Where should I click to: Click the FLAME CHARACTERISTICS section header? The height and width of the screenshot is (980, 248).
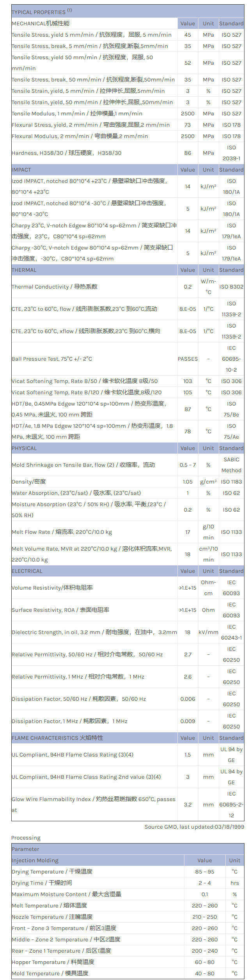(x=57, y=738)
